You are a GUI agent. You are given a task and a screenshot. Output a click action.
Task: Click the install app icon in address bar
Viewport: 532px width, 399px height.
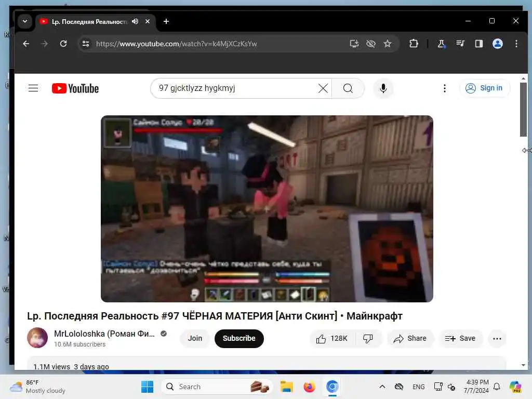pos(354,44)
